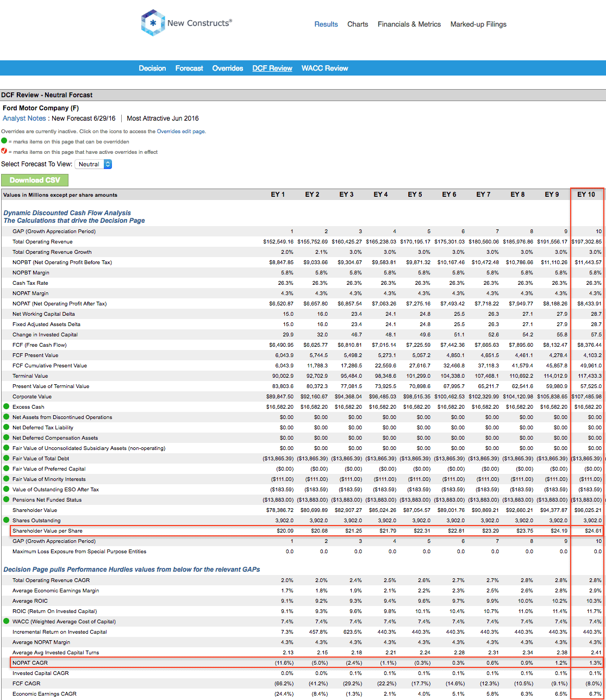Click the NOPBT Margin row label
The width and height of the screenshot is (606, 700).
click(31, 272)
